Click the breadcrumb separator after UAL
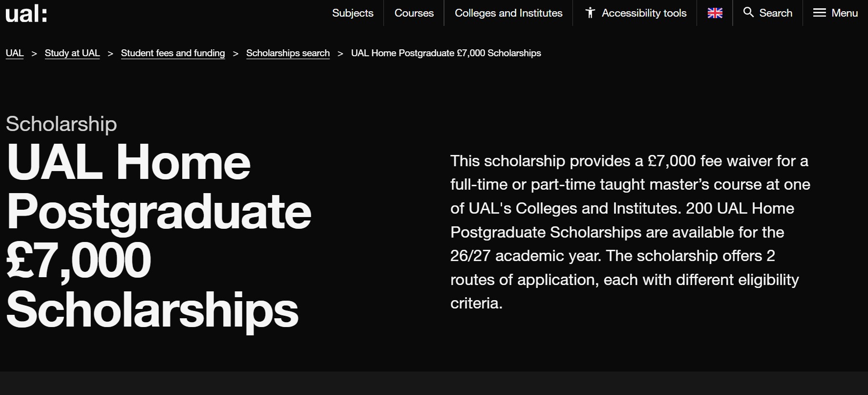Viewport: 868px width, 395px height. 34,53
